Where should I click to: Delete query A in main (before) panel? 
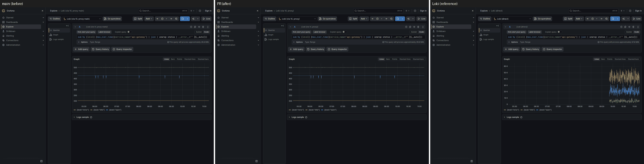(x=203, y=27)
